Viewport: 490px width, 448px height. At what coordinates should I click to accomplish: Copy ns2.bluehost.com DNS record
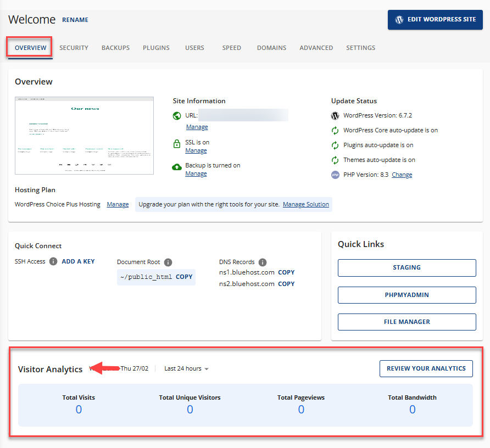(286, 284)
